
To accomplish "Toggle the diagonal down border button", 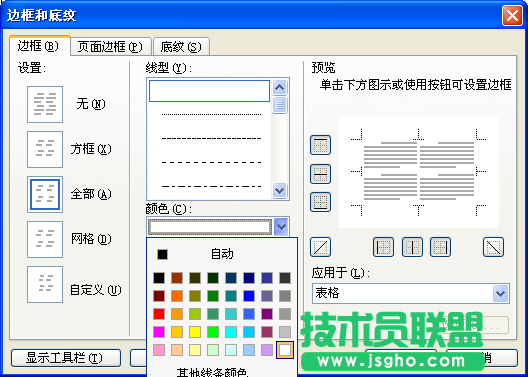I will 493,247.
